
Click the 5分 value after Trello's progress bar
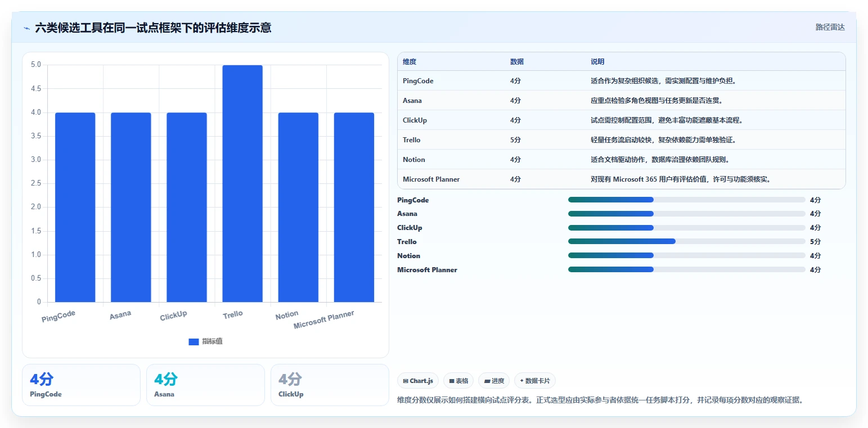(x=816, y=242)
